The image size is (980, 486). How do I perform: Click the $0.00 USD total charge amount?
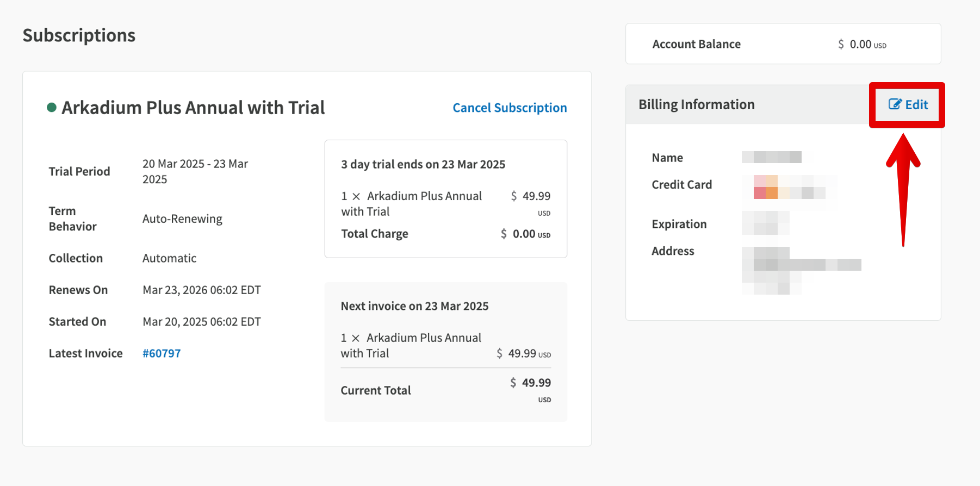(x=525, y=234)
